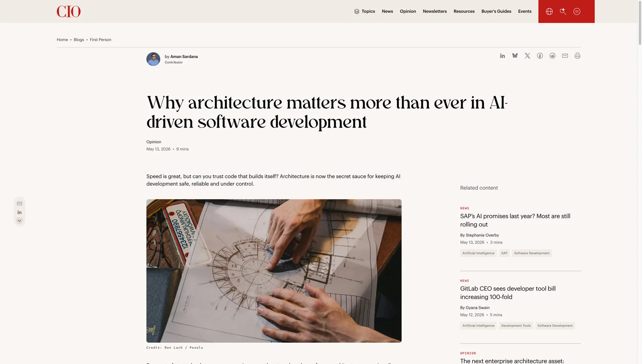Screen dimensions: 642x364
Task: Open the GitLab CEO developer tool bill article
Action: point(508,293)
